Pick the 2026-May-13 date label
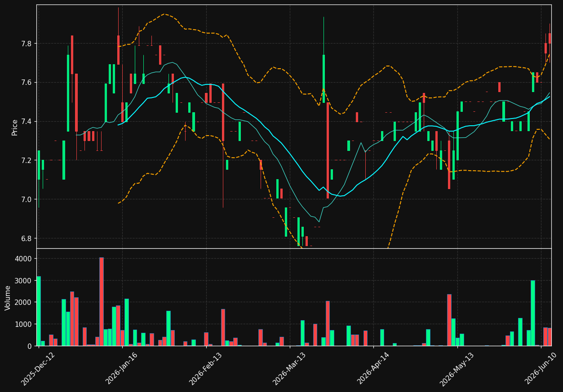This screenshot has width=563, height=392. (457, 369)
